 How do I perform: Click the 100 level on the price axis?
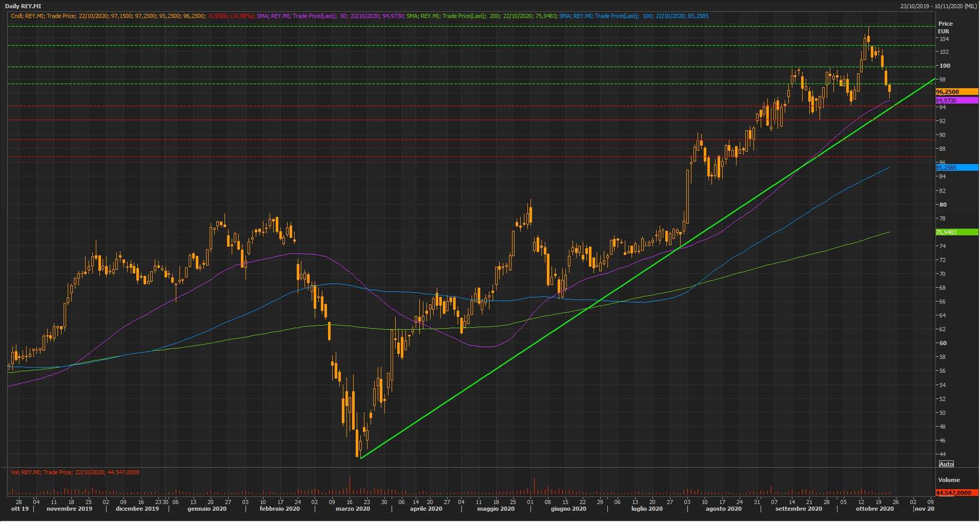pyautogui.click(x=944, y=66)
